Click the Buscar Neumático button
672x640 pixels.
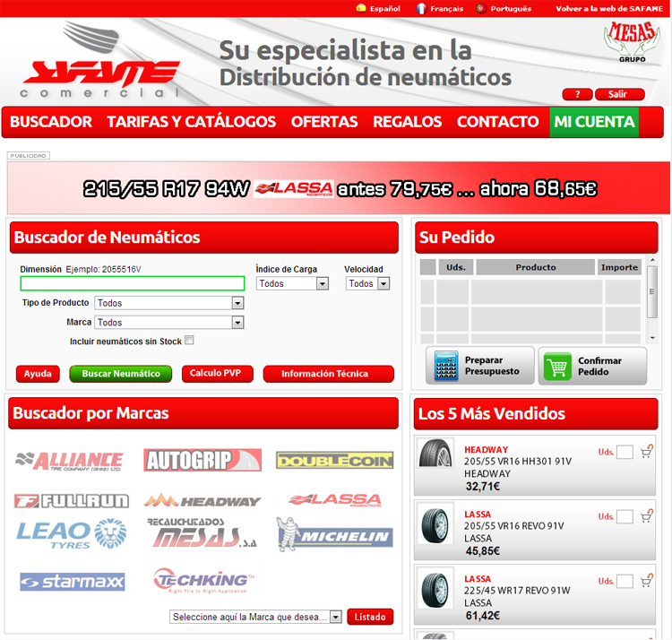pyautogui.click(x=121, y=374)
